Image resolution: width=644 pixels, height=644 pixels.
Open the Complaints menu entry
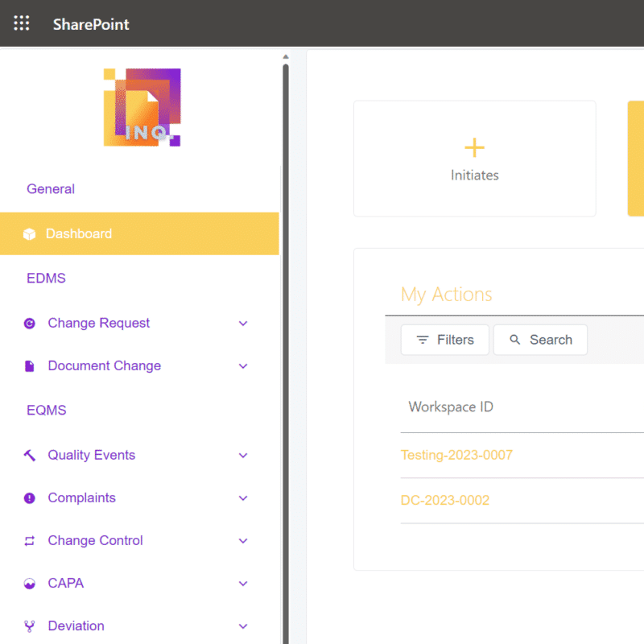coord(139,497)
